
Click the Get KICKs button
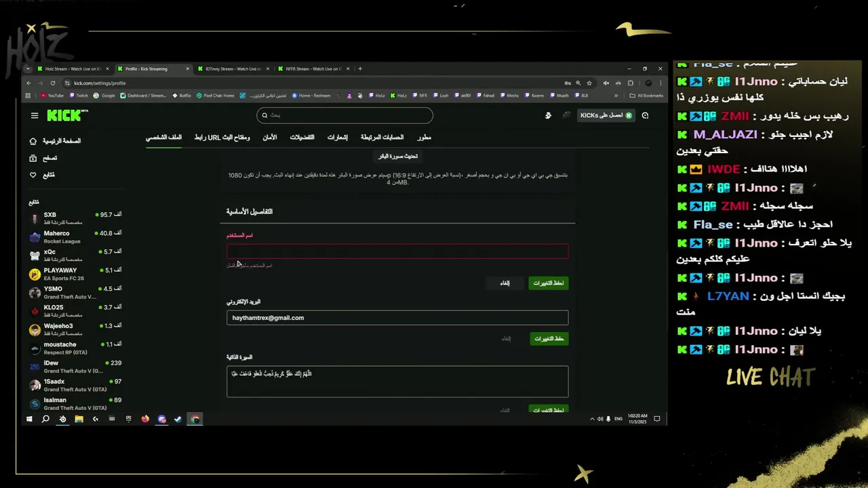tap(606, 116)
